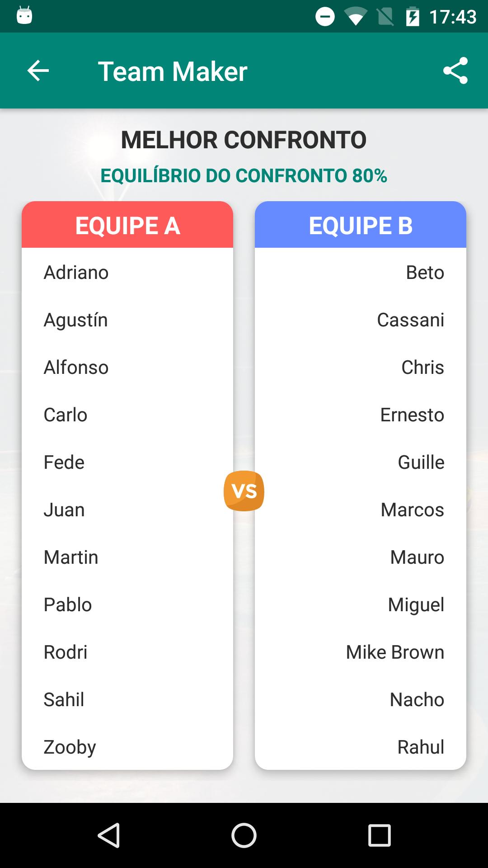Tap the do-not-disturb status icon
Viewport: 488px width, 868px height.
pos(325,17)
